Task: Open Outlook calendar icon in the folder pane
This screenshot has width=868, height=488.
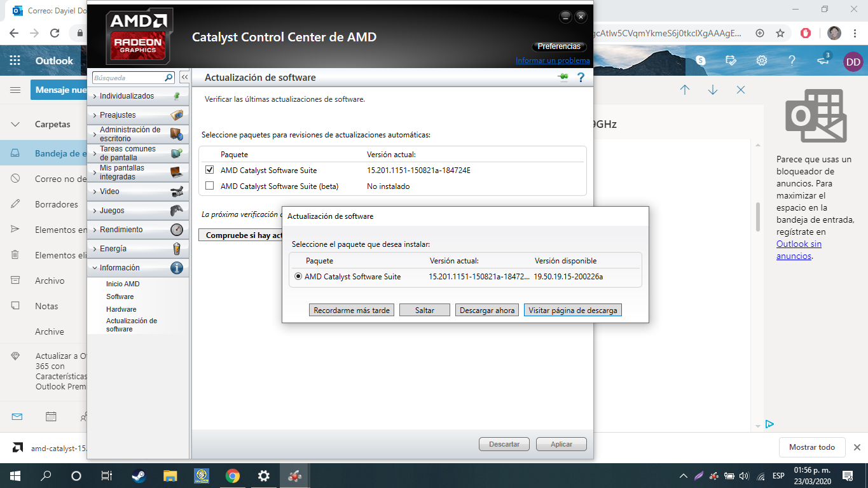Action: pyautogui.click(x=51, y=417)
